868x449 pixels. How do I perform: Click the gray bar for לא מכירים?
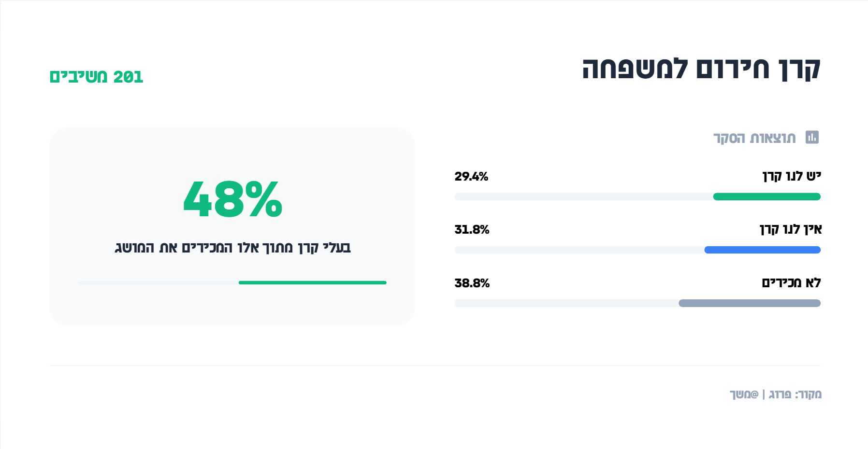pyautogui.click(x=749, y=303)
